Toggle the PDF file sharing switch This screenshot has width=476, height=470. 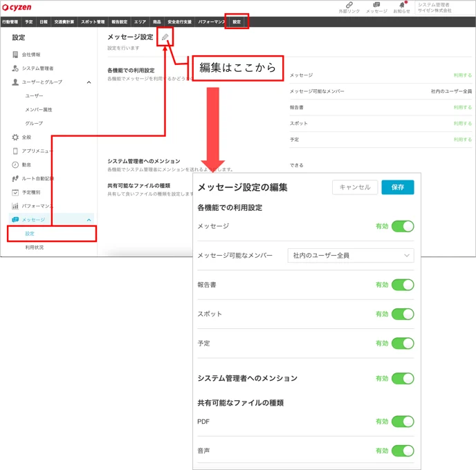click(x=403, y=422)
